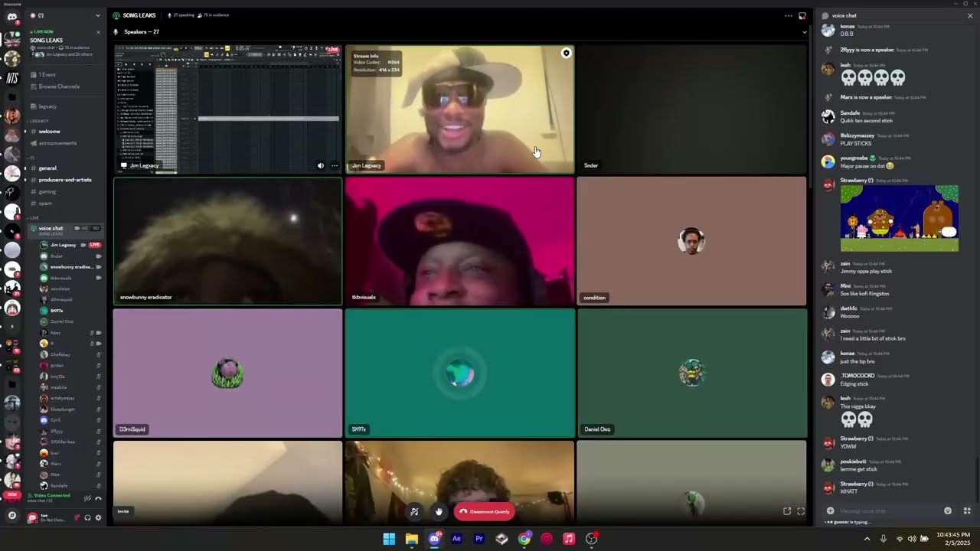This screenshot has width=980, height=551.
Task: Open the taskbar clock and date
Action: (x=953, y=539)
